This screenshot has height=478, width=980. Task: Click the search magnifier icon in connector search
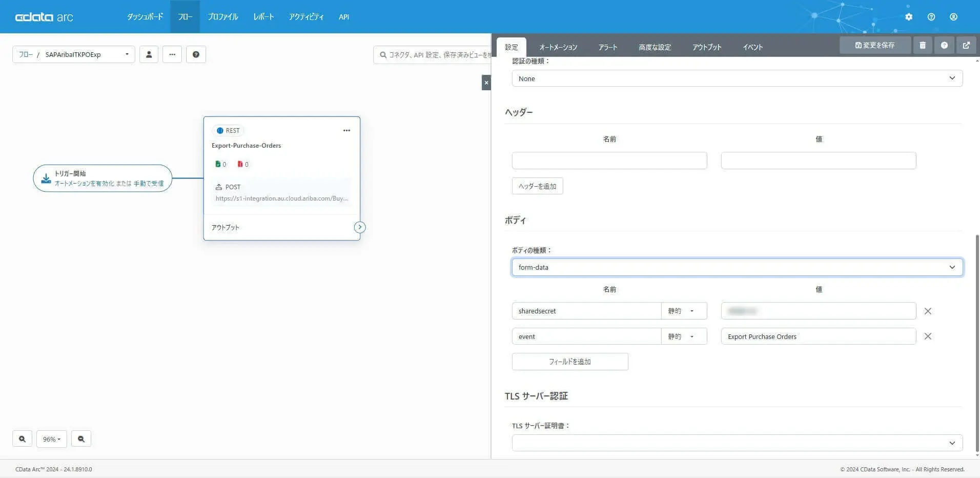click(383, 55)
